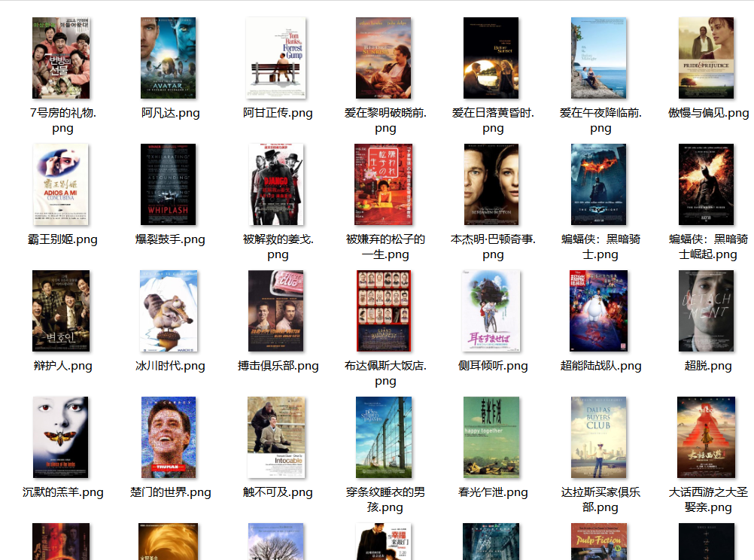Screen dimensions: 754x560
Task: Click the 布达佩斯大饭店.png file name
Action: 385,373
